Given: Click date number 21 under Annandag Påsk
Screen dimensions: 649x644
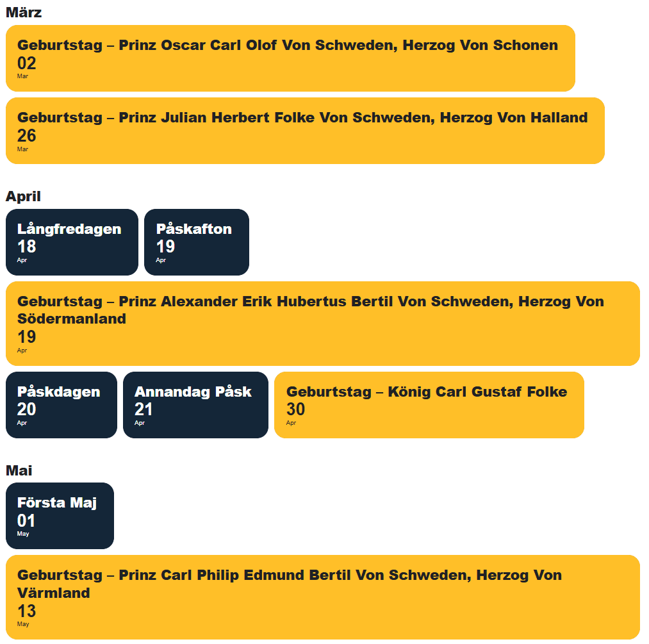Looking at the screenshot, I should (x=144, y=409).
